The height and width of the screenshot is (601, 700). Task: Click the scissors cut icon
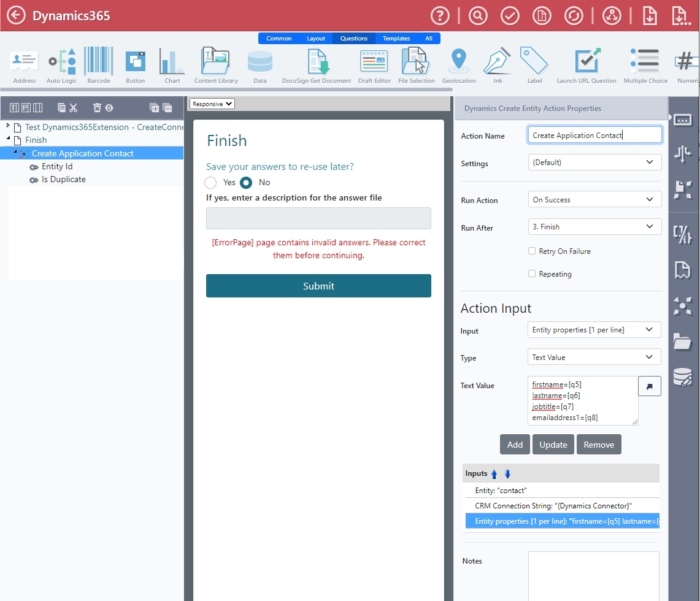tap(73, 107)
